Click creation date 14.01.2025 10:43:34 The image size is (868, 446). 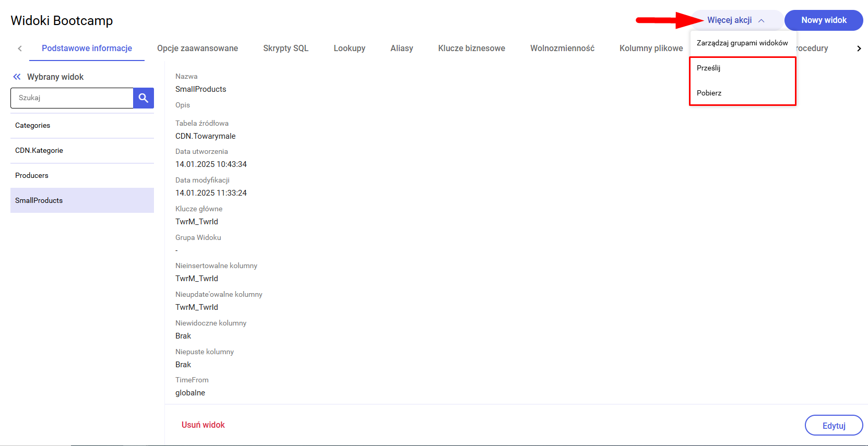(211, 164)
